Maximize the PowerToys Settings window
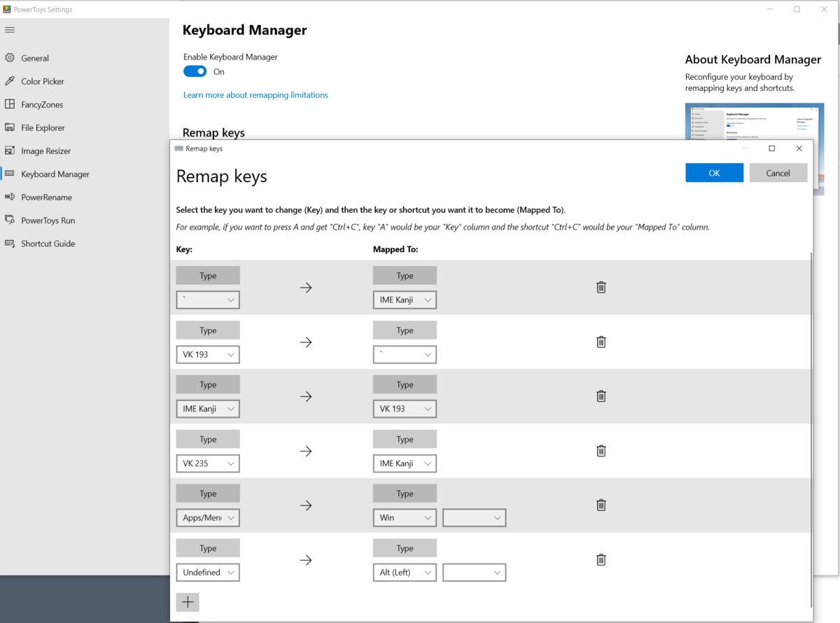 click(797, 10)
